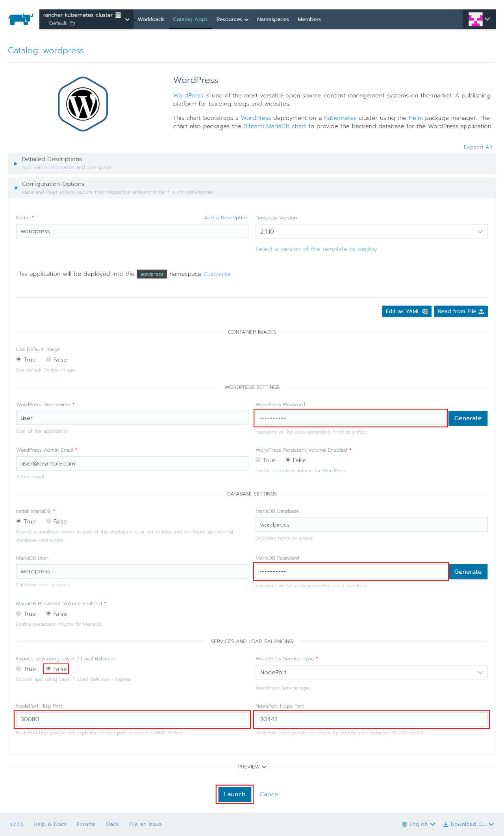
Task: Select False for MariaDB Persistent Volume
Action: point(48,614)
